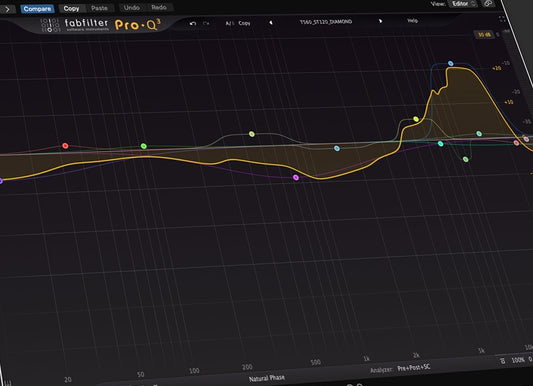
Task: Select the pink EQ band at far right
Action: pos(526,139)
